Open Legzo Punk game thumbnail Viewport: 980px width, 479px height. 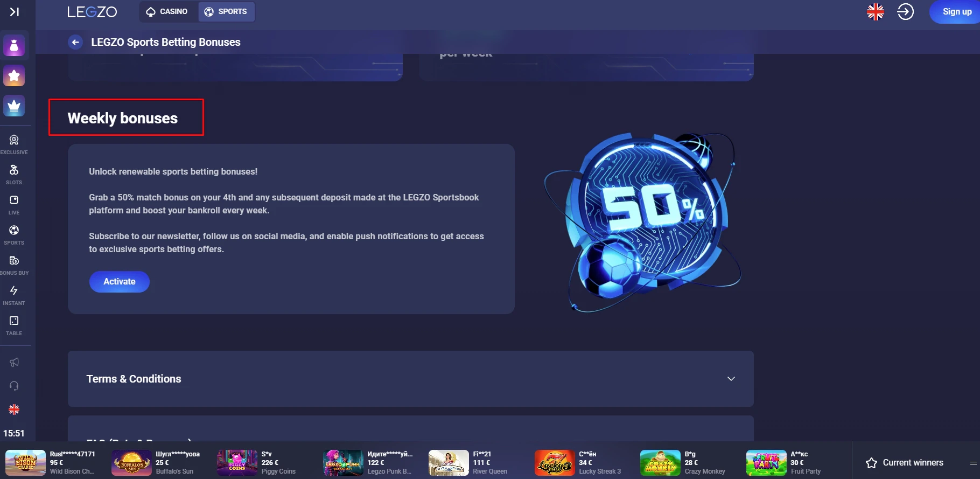pos(343,463)
